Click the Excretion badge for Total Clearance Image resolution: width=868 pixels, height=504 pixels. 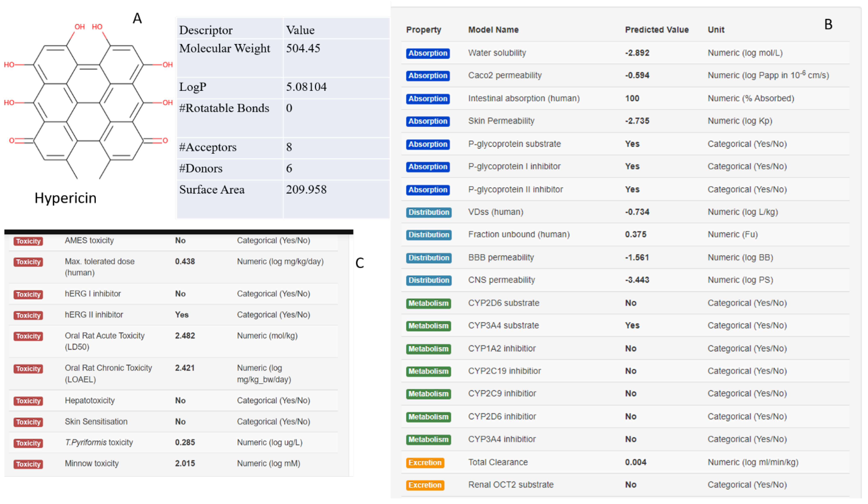coord(425,463)
